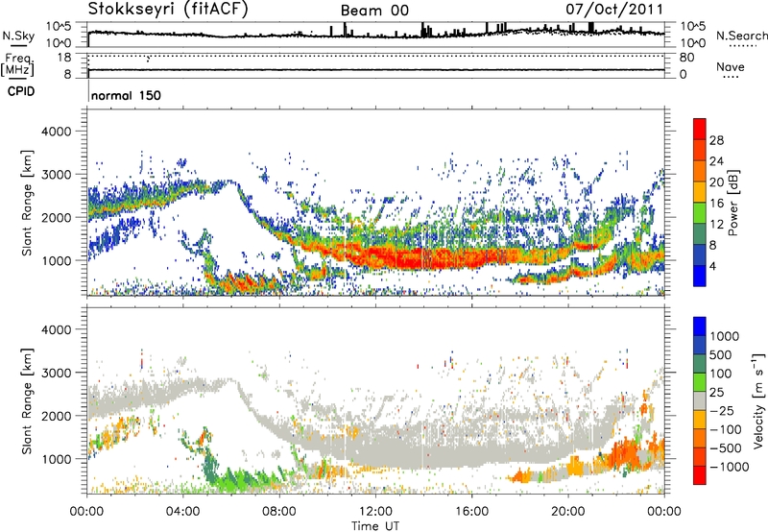This screenshot has width=768, height=532.
Task: Click the power colorbar value '28'
Action: coord(716,140)
